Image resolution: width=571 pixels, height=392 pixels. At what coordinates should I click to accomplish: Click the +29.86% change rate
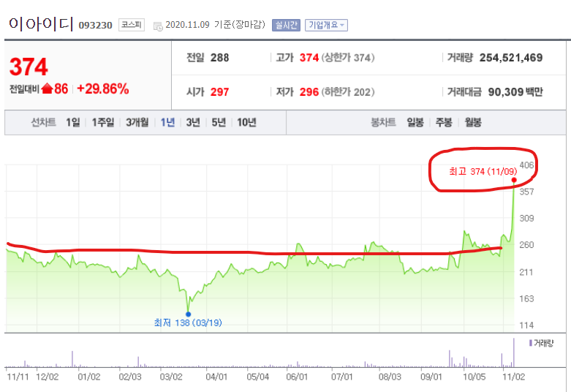click(103, 88)
